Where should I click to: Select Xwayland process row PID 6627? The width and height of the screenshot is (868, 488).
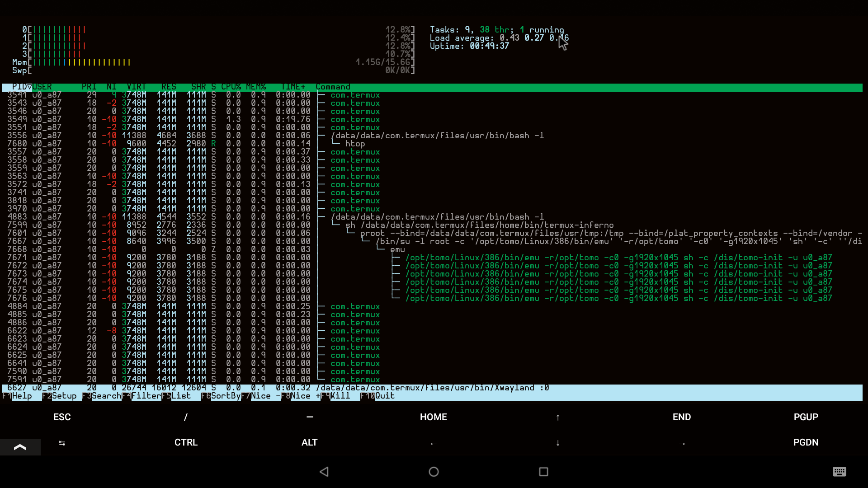432,388
